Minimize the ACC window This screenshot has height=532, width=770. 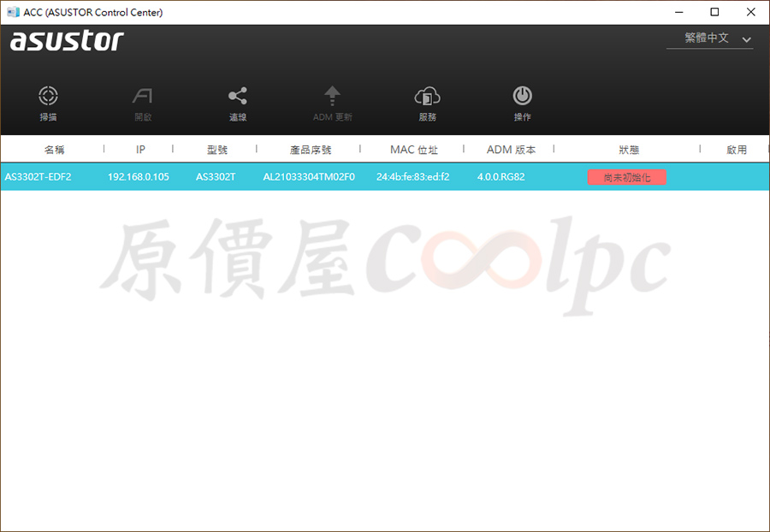point(679,12)
